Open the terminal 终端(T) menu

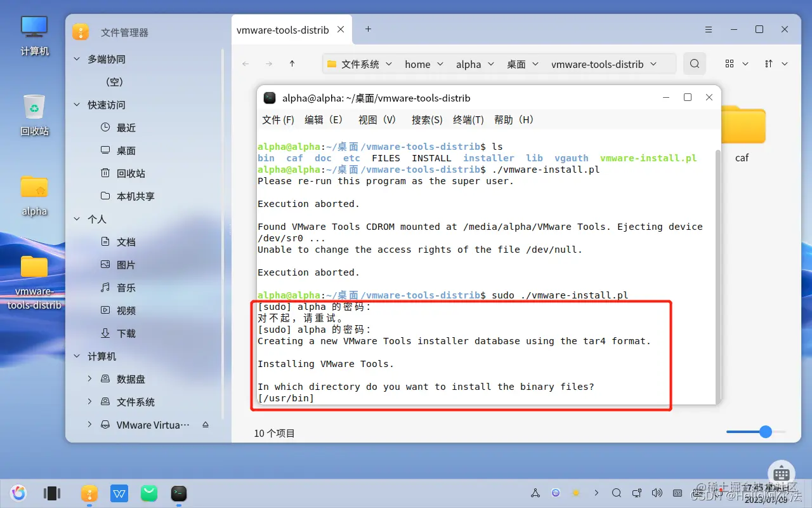[x=468, y=119]
